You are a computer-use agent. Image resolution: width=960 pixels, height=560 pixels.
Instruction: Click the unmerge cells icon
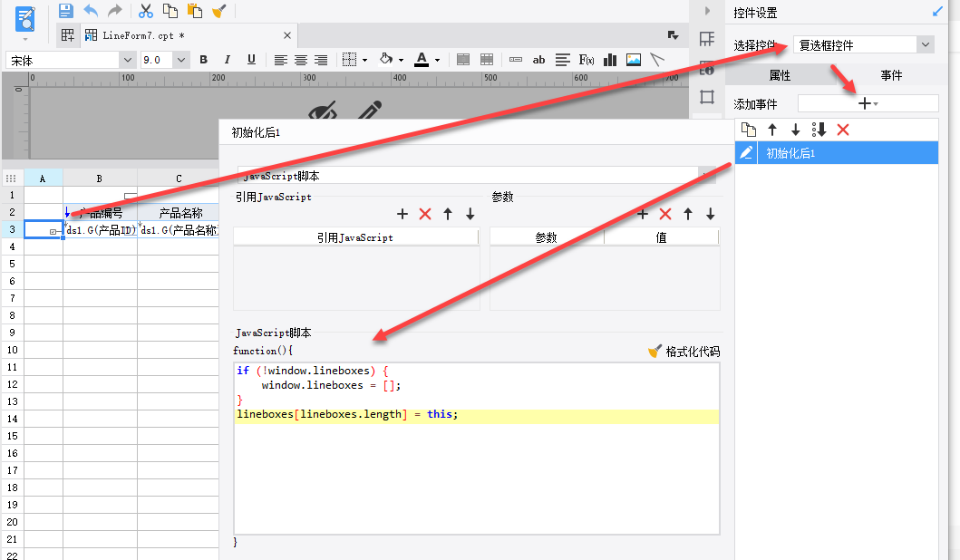click(487, 60)
